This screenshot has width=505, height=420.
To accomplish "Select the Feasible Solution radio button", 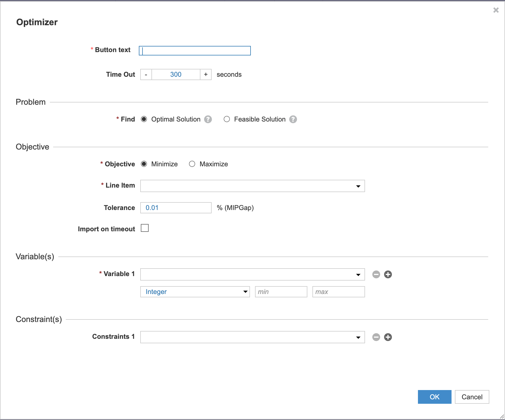I will click(227, 119).
